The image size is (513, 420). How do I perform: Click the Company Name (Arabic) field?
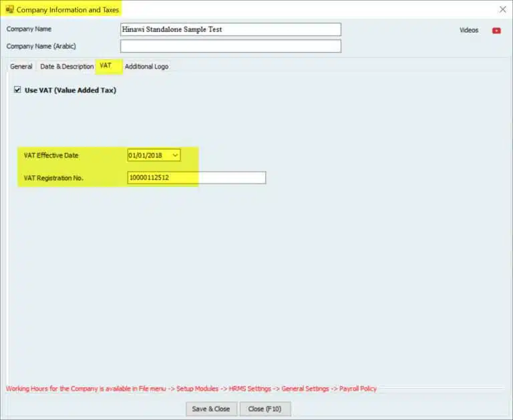(230, 46)
